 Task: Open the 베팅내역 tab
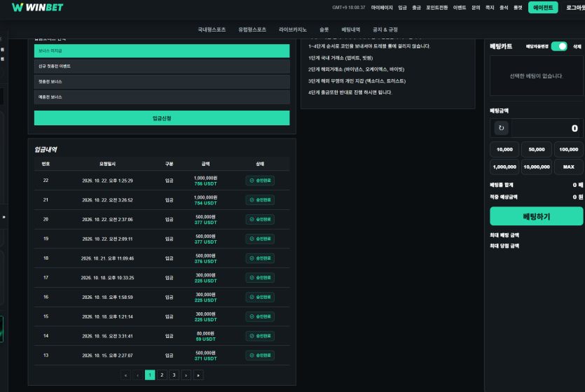pyautogui.click(x=351, y=29)
